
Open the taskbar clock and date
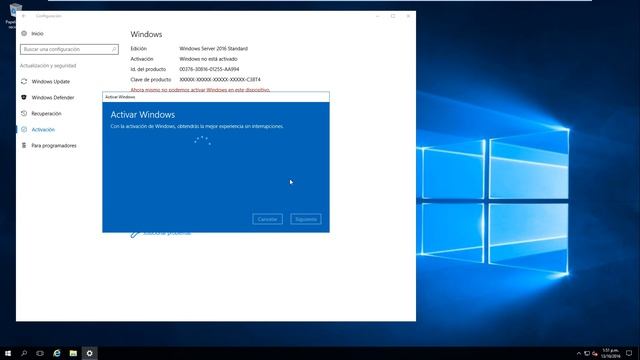pyautogui.click(x=611, y=353)
